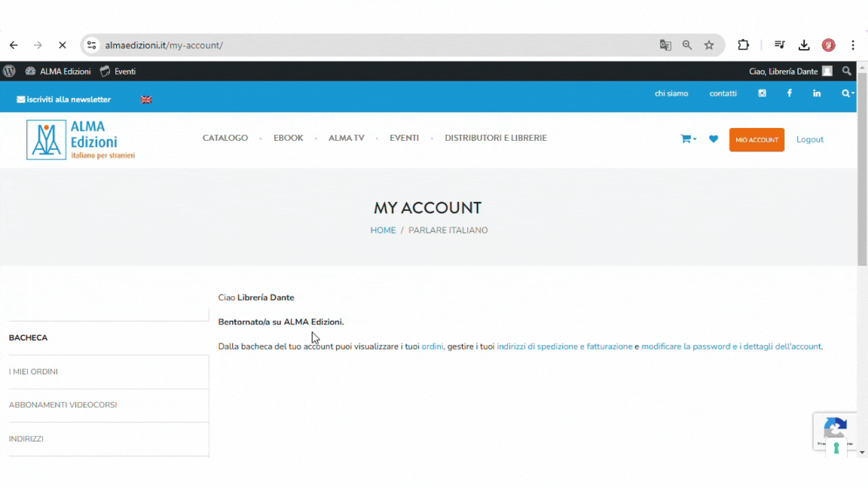Open the browser zoom control
The width and height of the screenshot is (868, 488).
687,45
